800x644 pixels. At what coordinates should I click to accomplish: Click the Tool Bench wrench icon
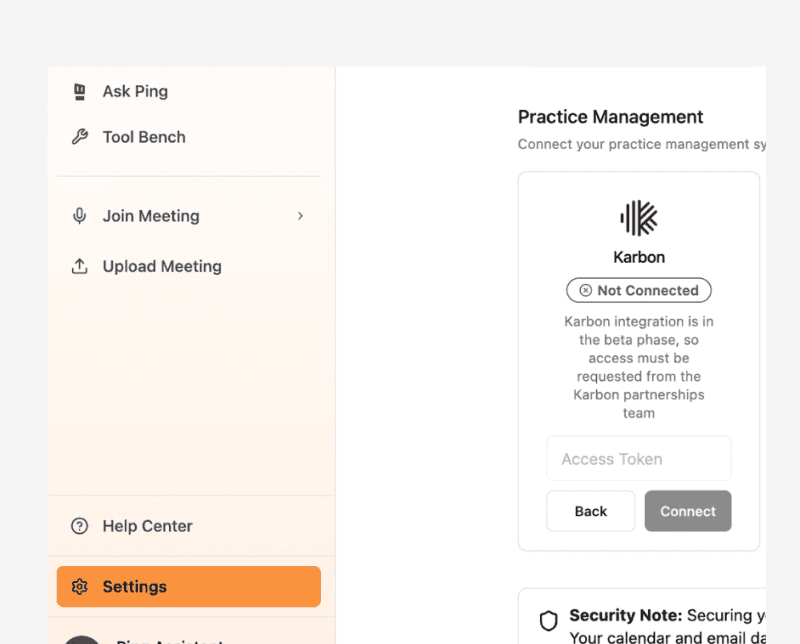tap(80, 137)
